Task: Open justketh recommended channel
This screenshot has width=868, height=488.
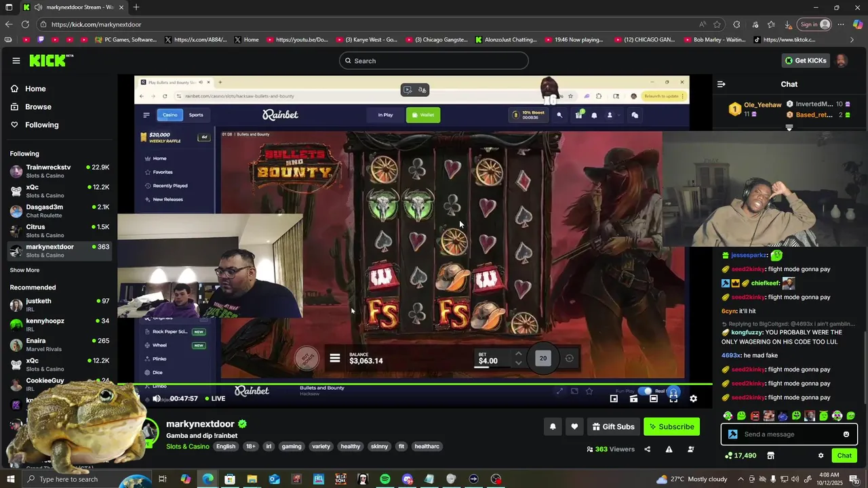Action: point(60,305)
